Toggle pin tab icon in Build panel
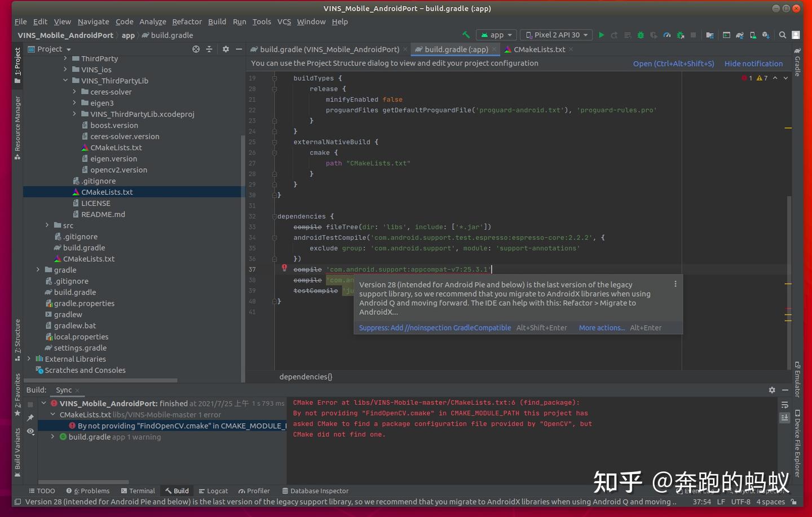Image resolution: width=812 pixels, height=517 pixels. 30,418
